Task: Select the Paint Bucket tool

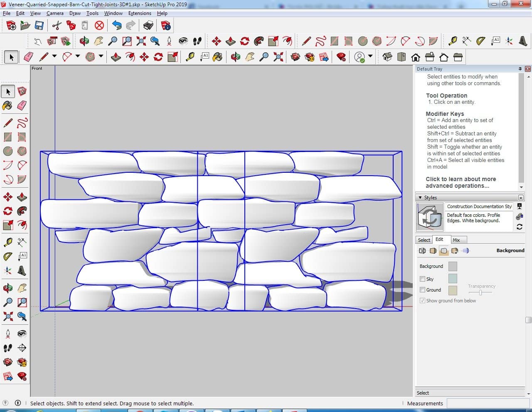Action: [x=7, y=105]
